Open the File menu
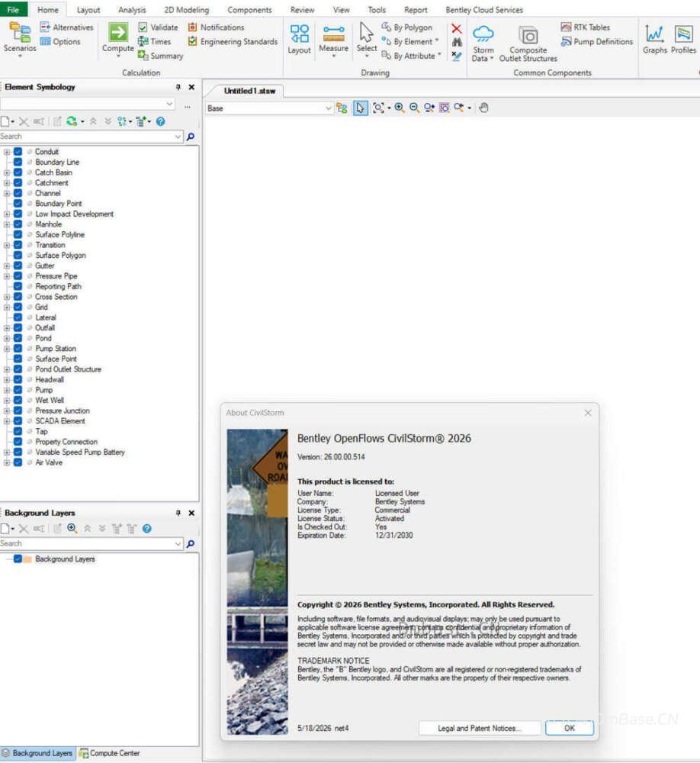This screenshot has height=763, width=700. 13,9
